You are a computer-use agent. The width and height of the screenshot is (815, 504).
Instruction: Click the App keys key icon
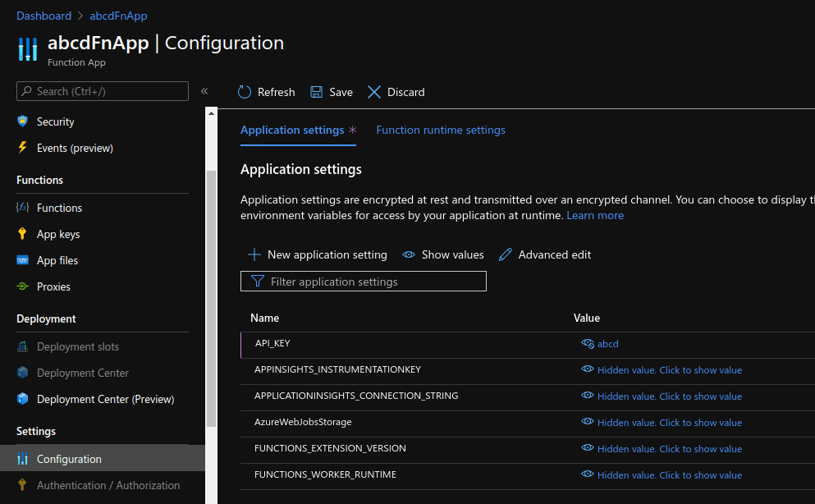22,234
